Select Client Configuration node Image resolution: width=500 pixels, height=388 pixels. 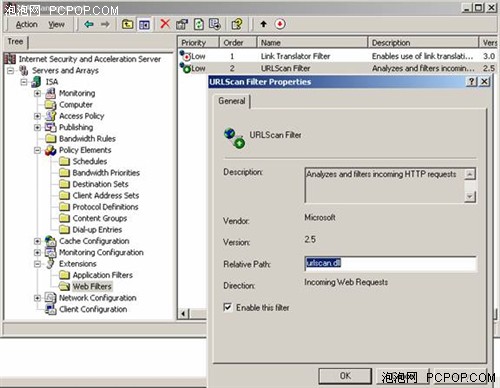coord(93,309)
